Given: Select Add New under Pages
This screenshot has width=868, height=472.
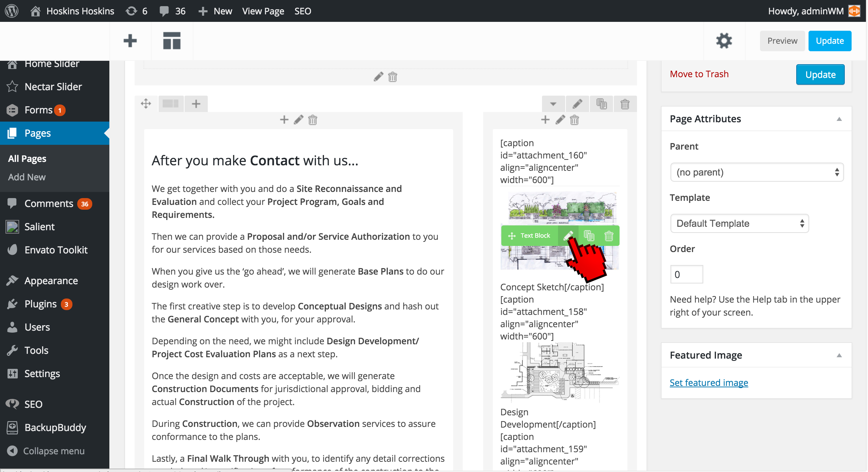Looking at the screenshot, I should [27, 177].
